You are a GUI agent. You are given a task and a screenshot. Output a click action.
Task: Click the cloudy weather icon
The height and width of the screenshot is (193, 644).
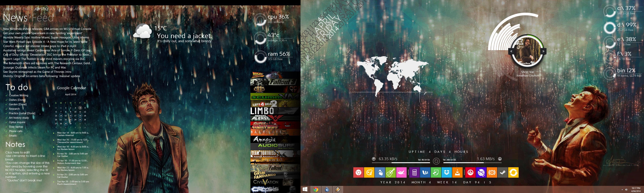coord(143,31)
